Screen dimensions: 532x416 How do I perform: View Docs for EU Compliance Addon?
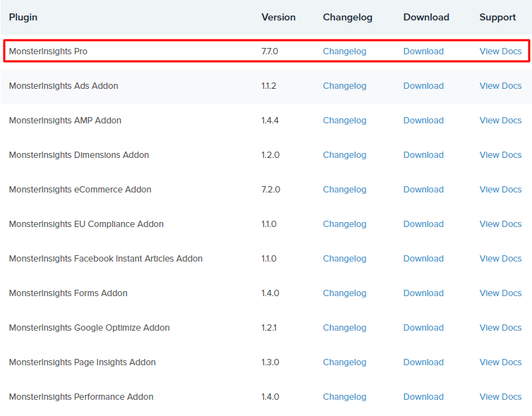pos(500,224)
